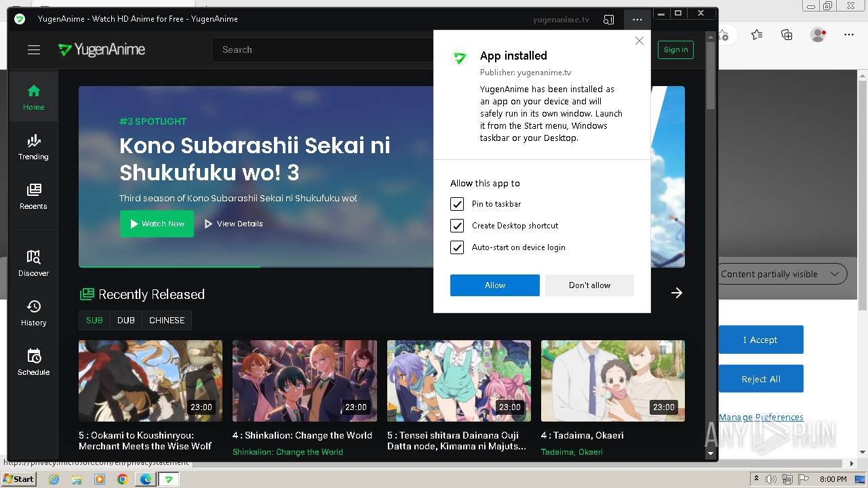Select the DUB tab

pyautogui.click(x=126, y=321)
